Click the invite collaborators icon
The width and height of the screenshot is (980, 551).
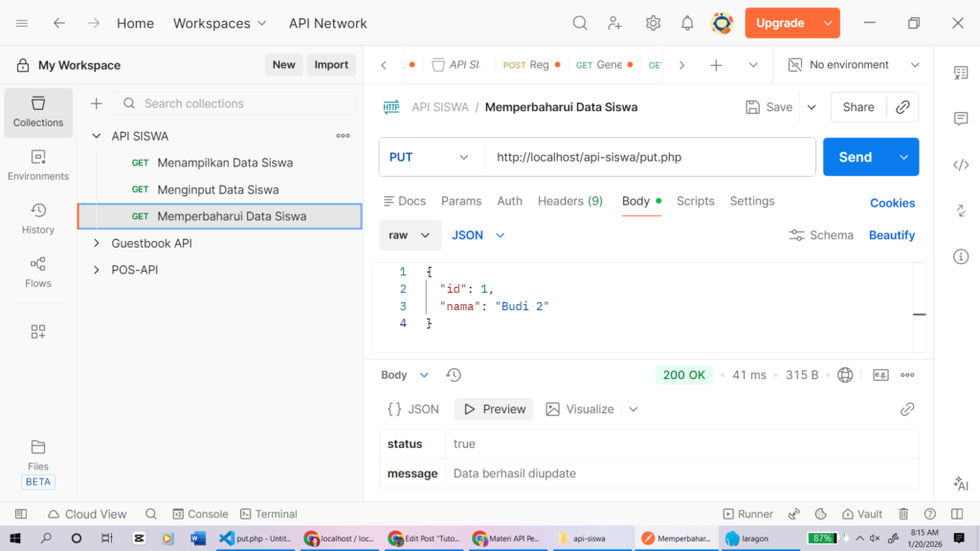615,23
